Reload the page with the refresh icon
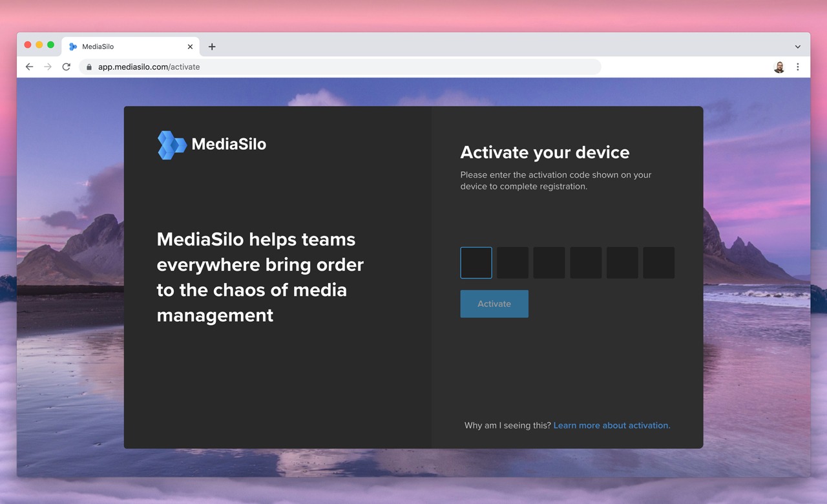 (x=66, y=67)
